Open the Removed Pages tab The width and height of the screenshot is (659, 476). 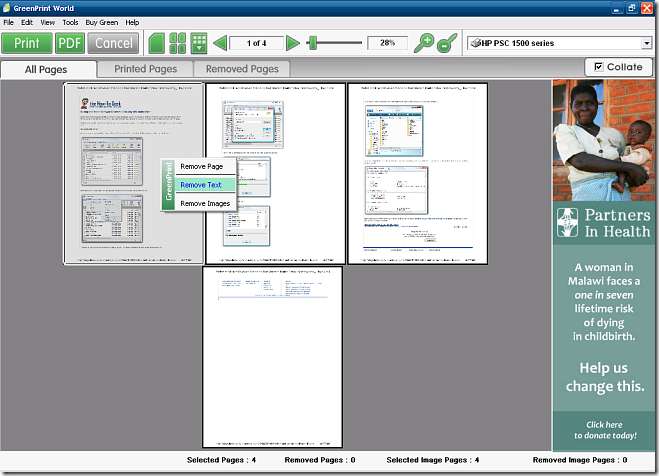coord(242,69)
